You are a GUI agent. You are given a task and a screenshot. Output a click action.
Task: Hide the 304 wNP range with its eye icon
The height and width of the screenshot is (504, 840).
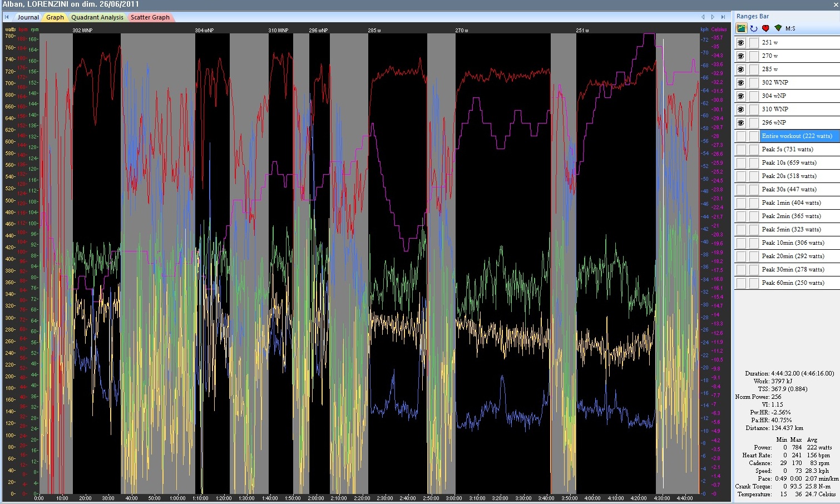pos(741,96)
